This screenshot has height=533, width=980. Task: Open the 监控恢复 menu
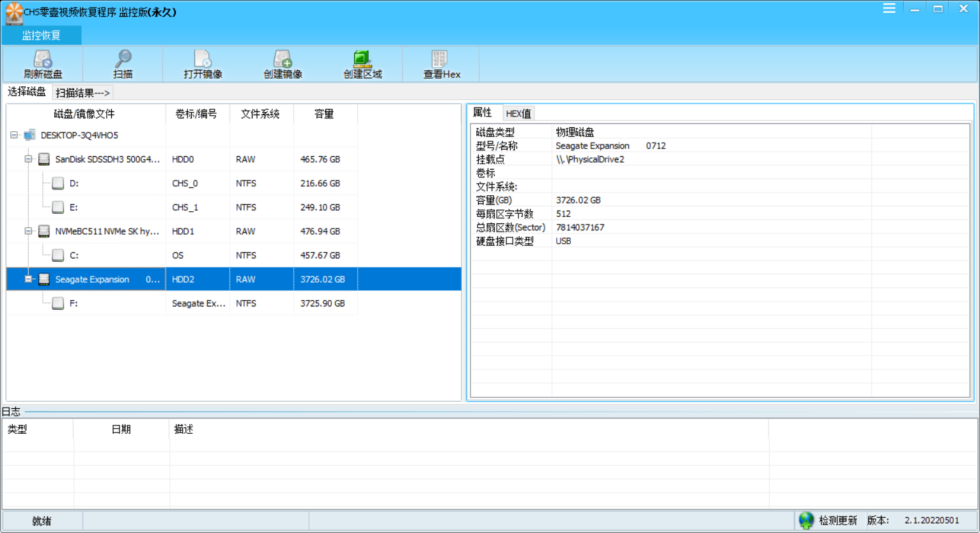click(x=41, y=35)
